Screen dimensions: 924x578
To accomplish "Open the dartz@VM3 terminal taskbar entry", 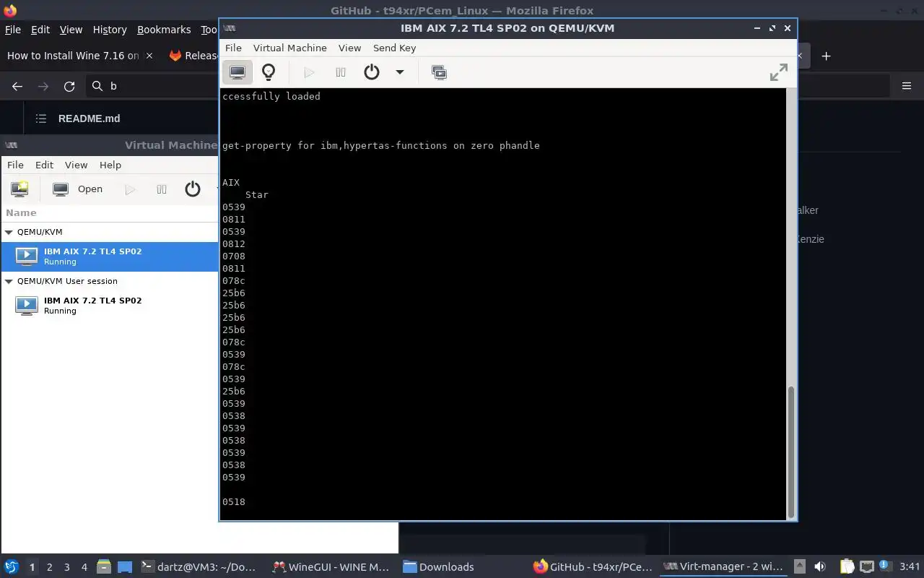I will point(199,567).
